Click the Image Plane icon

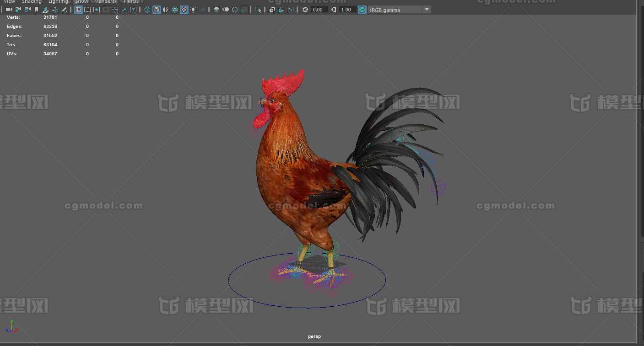(46, 10)
